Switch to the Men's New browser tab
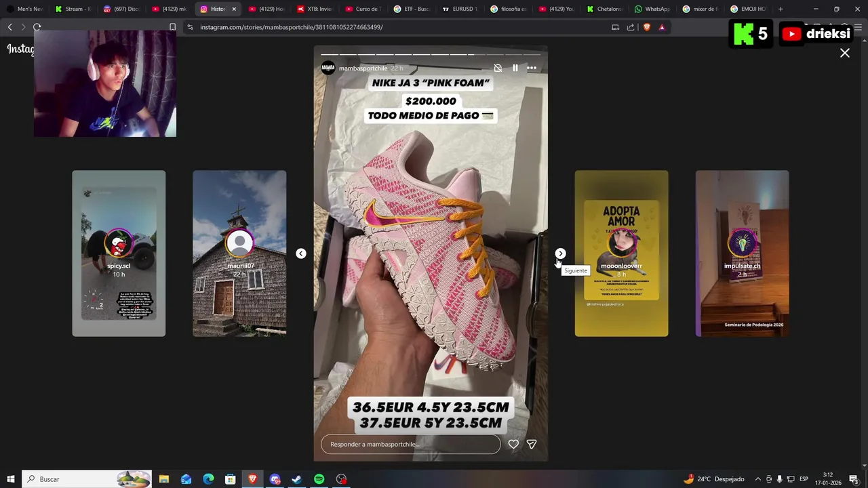This screenshot has height=488, width=868. point(24,9)
